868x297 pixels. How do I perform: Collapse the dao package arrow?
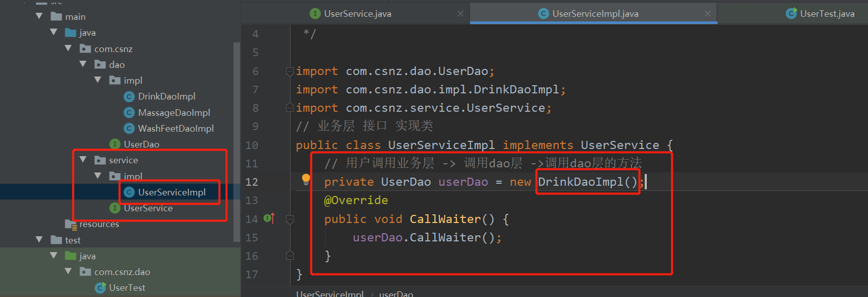(x=83, y=64)
